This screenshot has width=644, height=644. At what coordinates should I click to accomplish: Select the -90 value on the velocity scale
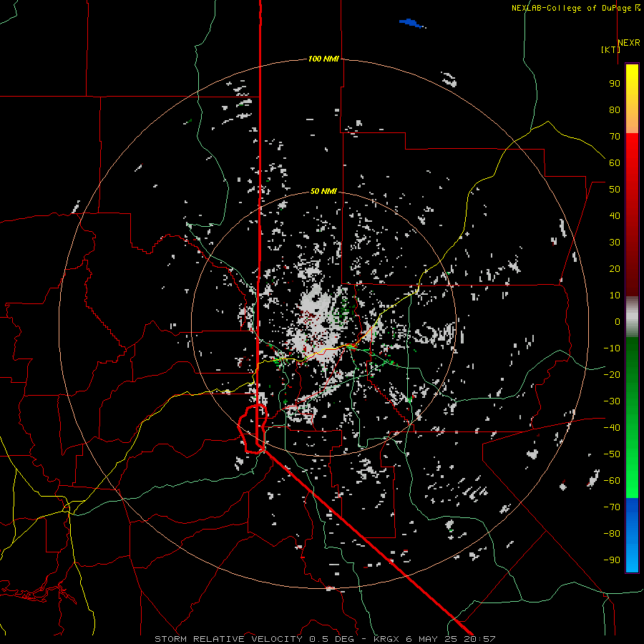click(x=612, y=560)
